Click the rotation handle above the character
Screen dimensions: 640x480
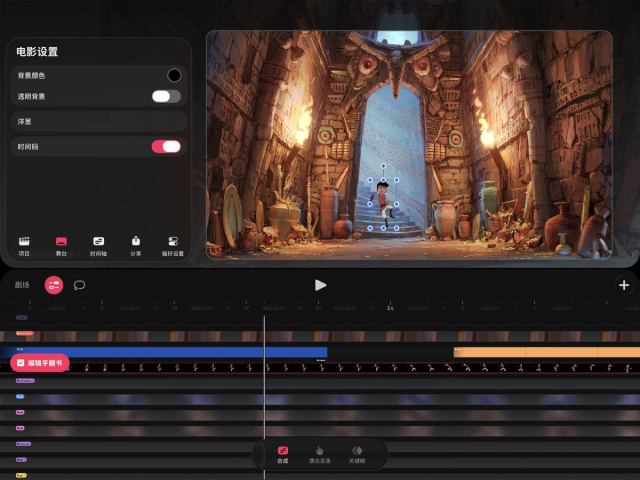click(383, 166)
